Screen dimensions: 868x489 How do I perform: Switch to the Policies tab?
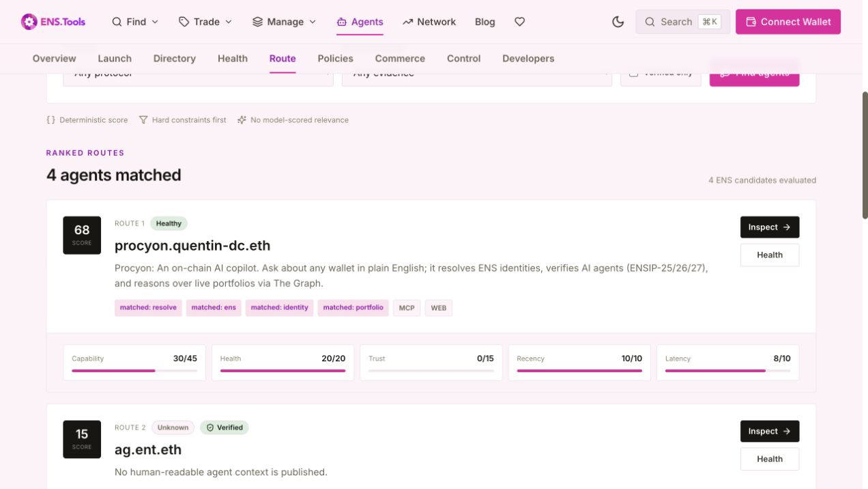[336, 59]
